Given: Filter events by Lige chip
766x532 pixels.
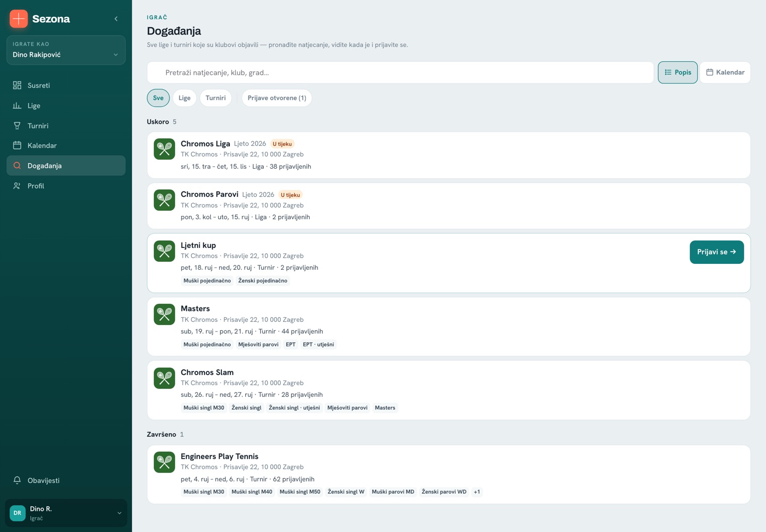Looking at the screenshot, I should [185, 98].
